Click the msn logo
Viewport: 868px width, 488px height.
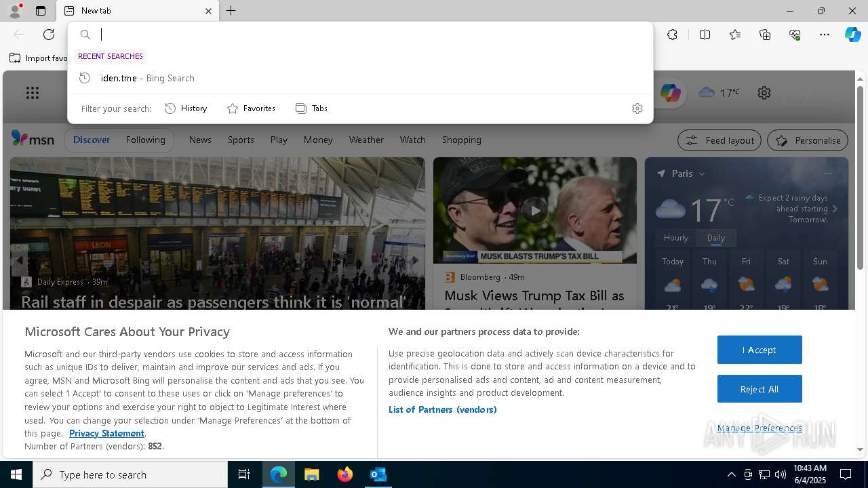(x=33, y=139)
